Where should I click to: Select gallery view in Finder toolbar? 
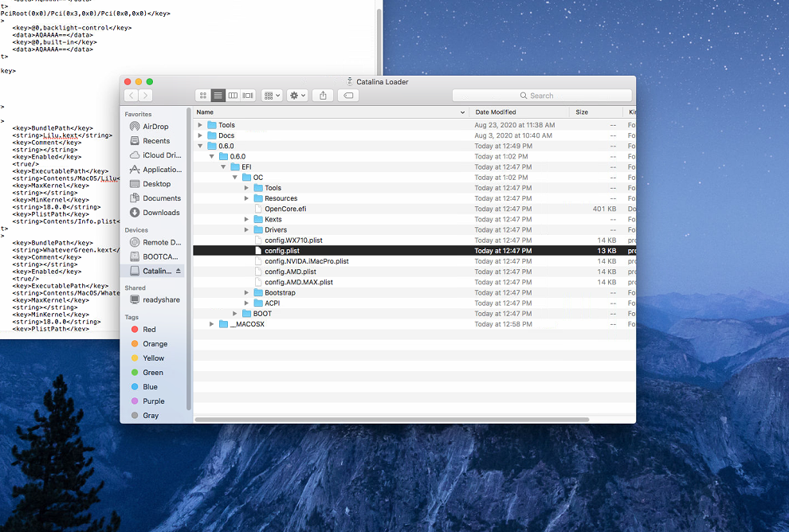[x=248, y=96]
